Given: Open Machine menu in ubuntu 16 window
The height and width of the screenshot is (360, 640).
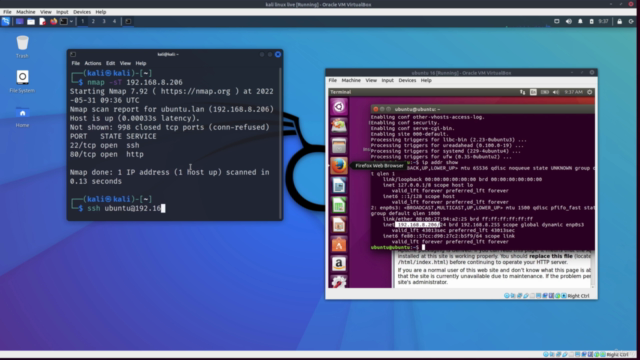Looking at the screenshot, I should [x=351, y=80].
